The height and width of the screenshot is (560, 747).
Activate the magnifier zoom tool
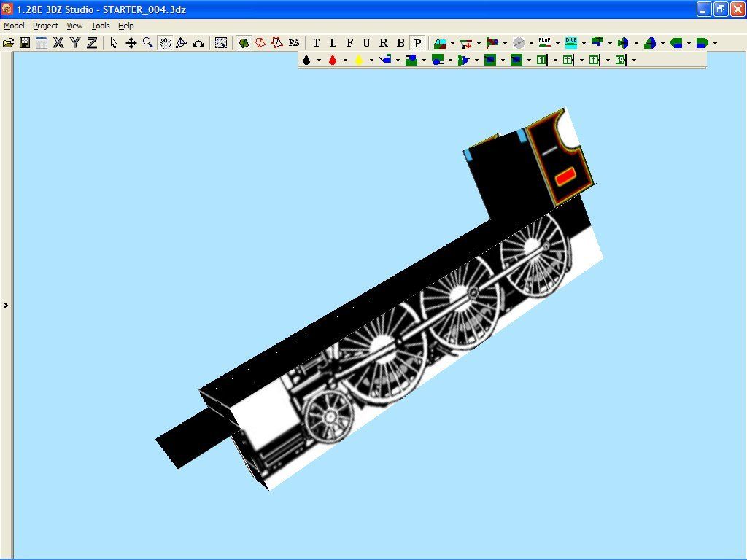148,43
